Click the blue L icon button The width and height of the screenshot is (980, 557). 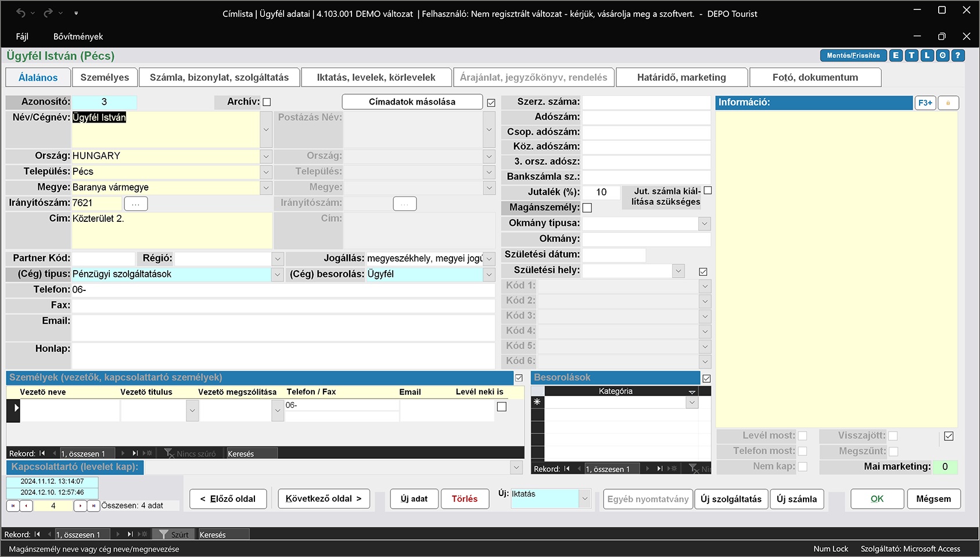[x=927, y=56]
